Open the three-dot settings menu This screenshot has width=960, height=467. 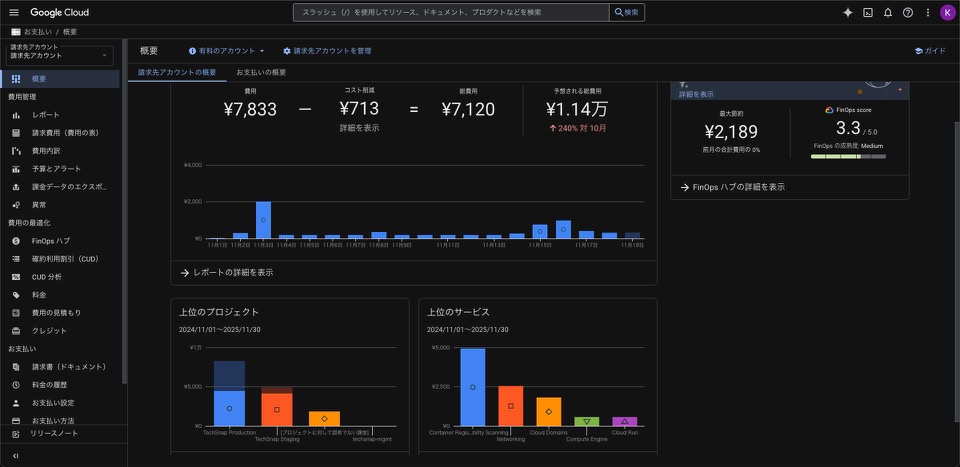click(928, 12)
